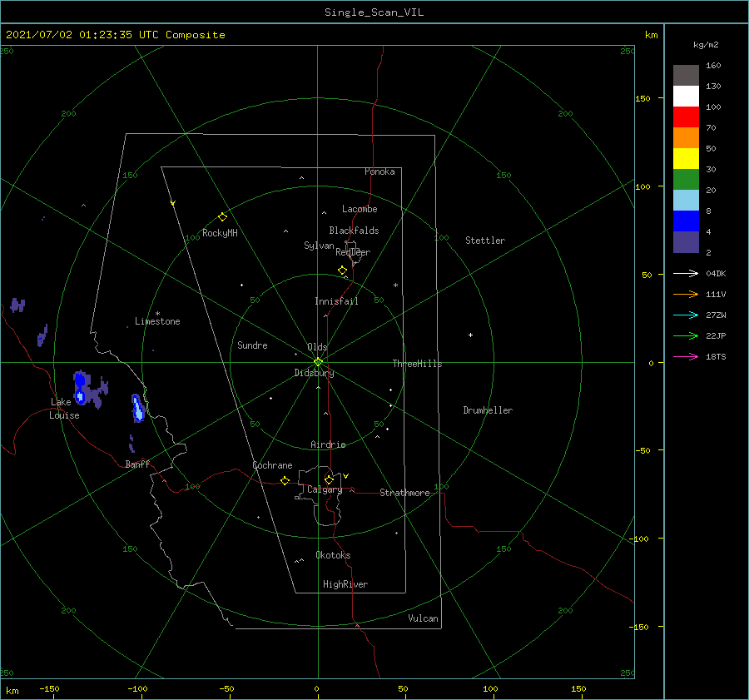
Task: Click the purple echo at far west edge
Action: (x=17, y=305)
